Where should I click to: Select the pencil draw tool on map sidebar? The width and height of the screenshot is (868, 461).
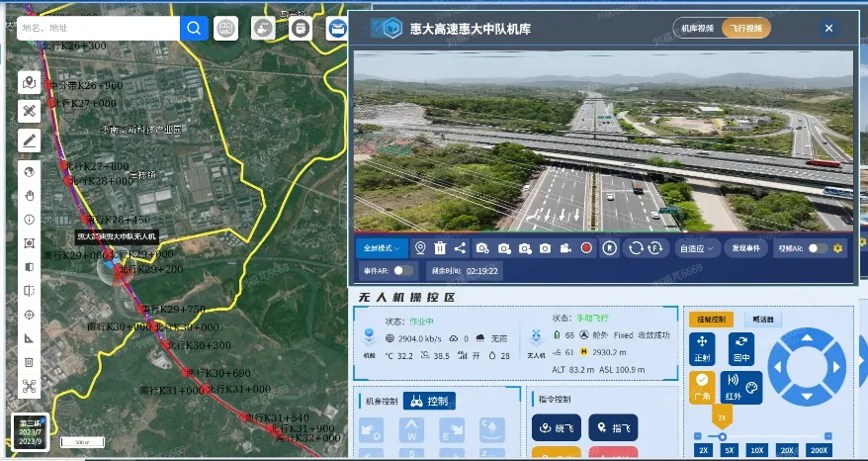point(30,139)
